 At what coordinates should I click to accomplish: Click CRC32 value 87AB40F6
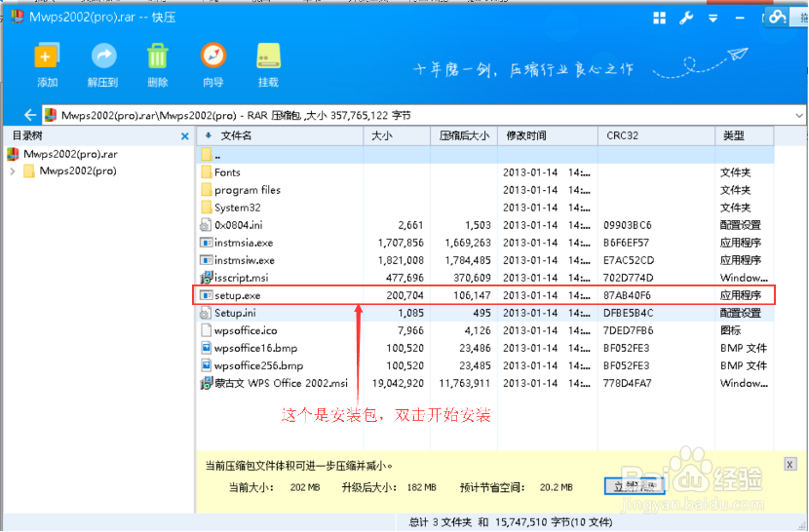(627, 295)
